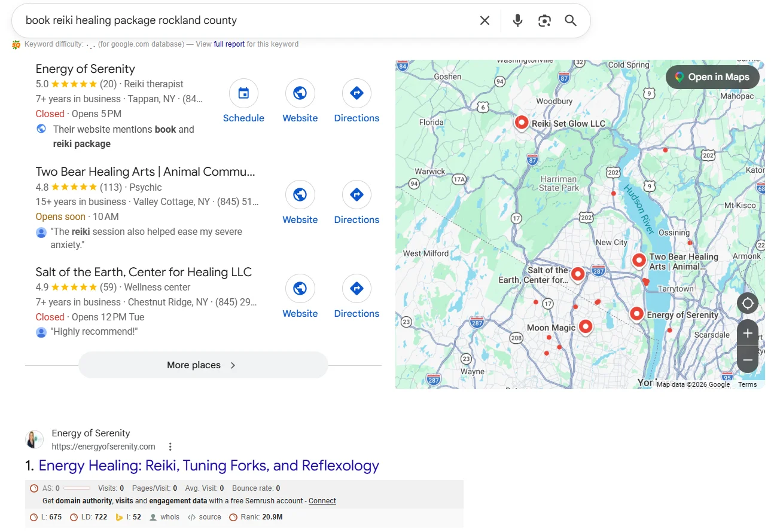The width and height of the screenshot is (777, 532).
Task: Submit search with magnifier icon
Action: pyautogui.click(x=571, y=20)
